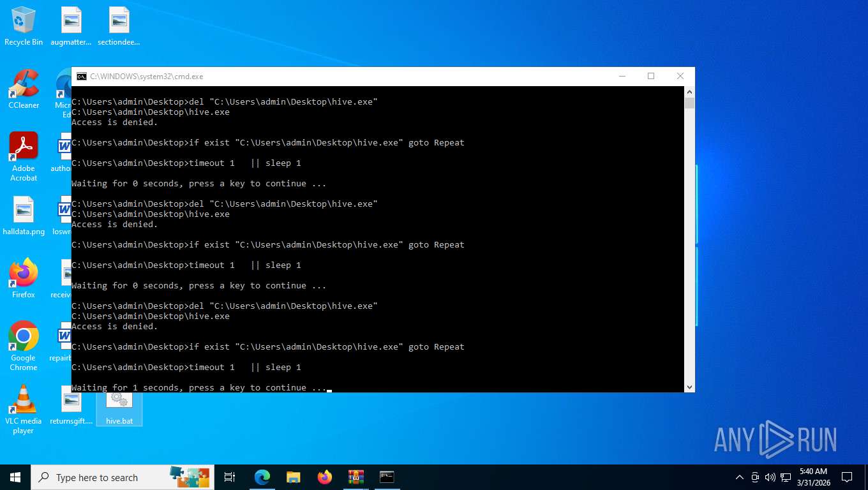Click the first 'Access is denied.' line
The width and height of the screenshot is (868, 490).
coord(114,122)
